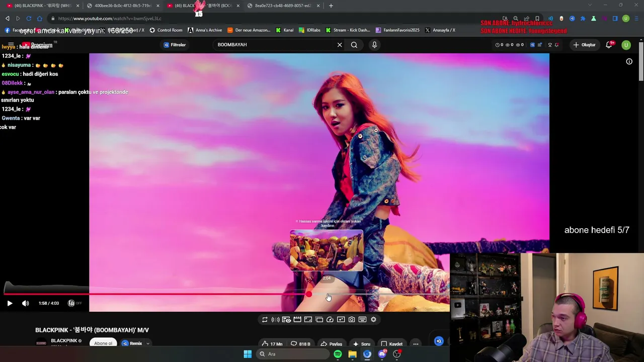Open the Der neue Amazon bookmark

249,30
